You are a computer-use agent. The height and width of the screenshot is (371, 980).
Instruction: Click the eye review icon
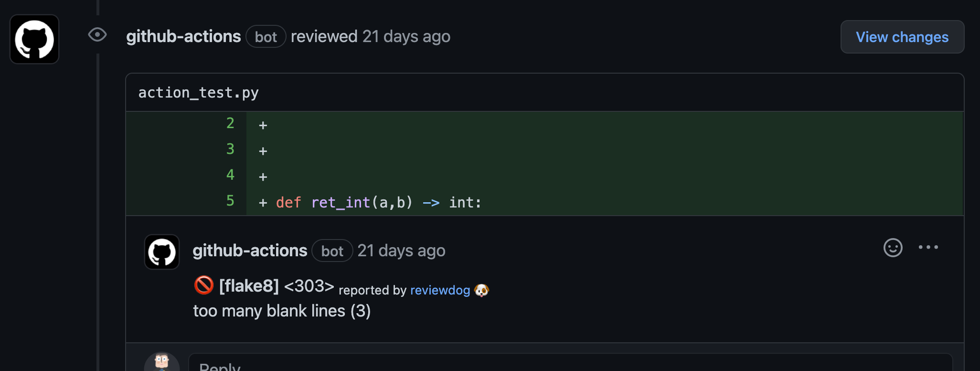[x=97, y=34]
